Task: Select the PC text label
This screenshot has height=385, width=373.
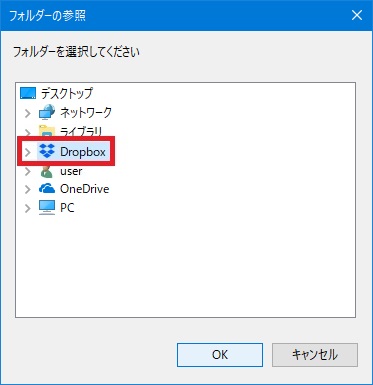Action: coord(67,208)
